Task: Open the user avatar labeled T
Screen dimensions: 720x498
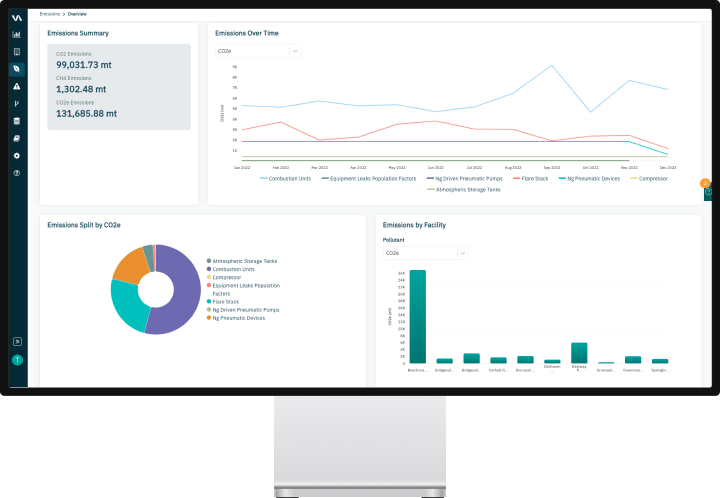Action: tap(17, 360)
